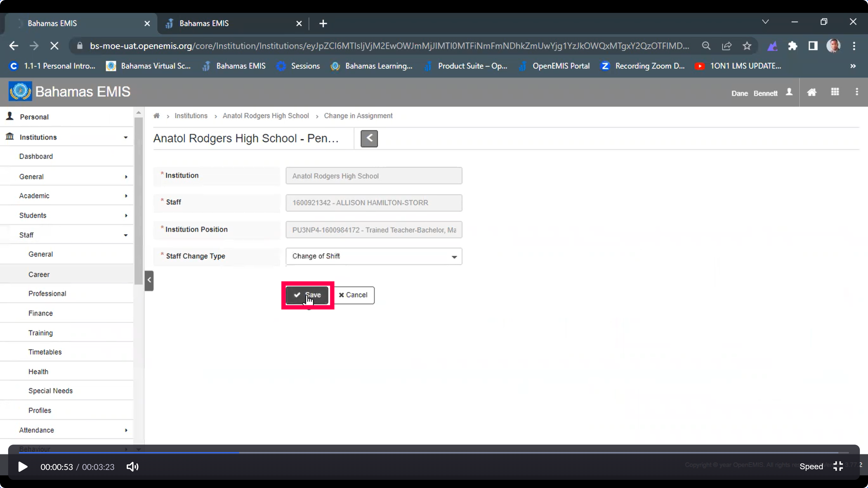This screenshot has height=488, width=868.
Task: Open Dashboard in the sidebar
Action: (x=67, y=156)
